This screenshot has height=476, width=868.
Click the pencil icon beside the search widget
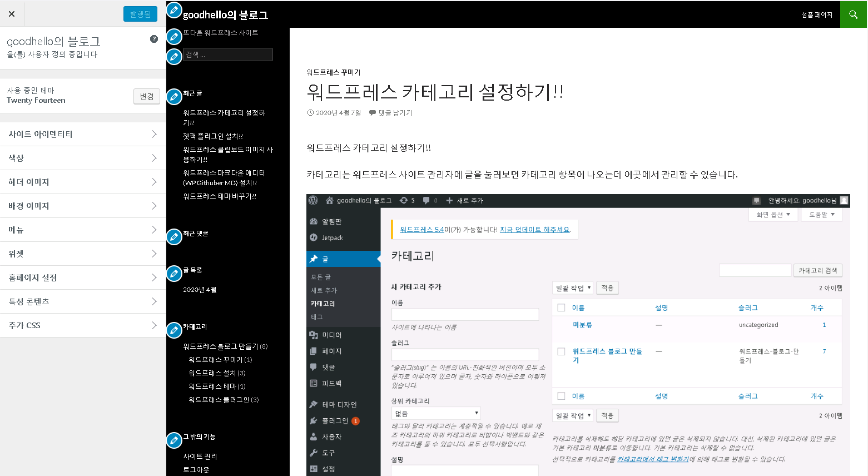click(174, 56)
